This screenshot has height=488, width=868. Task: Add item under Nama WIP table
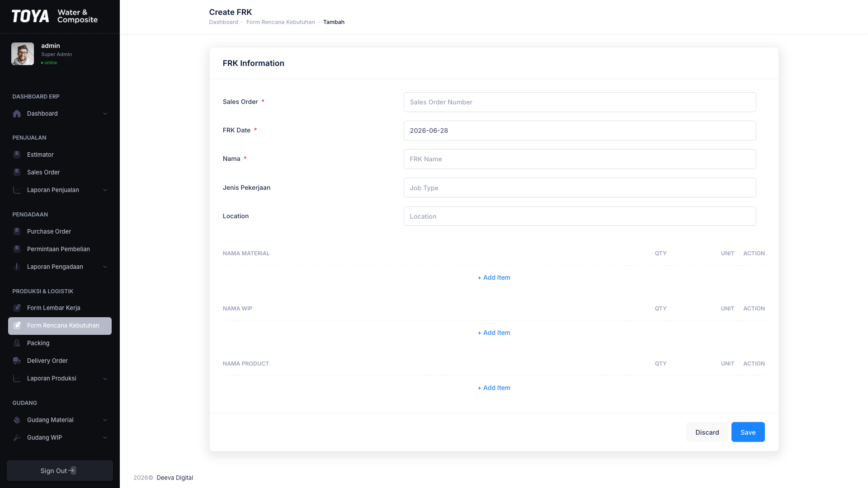494,333
